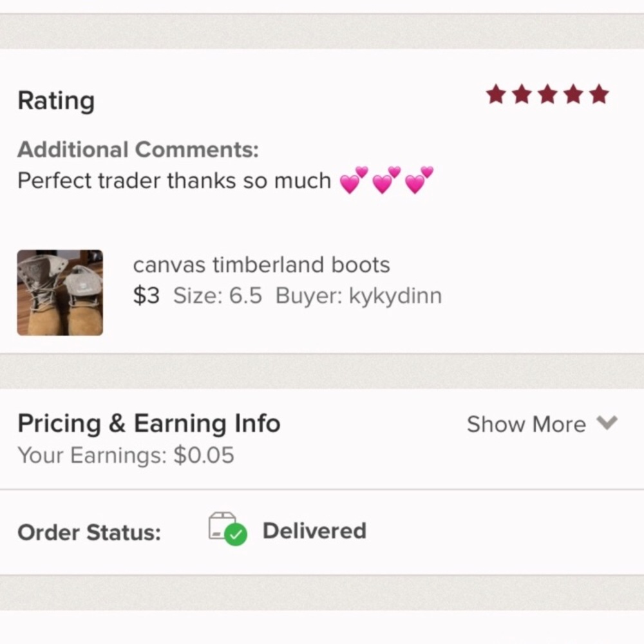Select the second rating star

point(522,94)
